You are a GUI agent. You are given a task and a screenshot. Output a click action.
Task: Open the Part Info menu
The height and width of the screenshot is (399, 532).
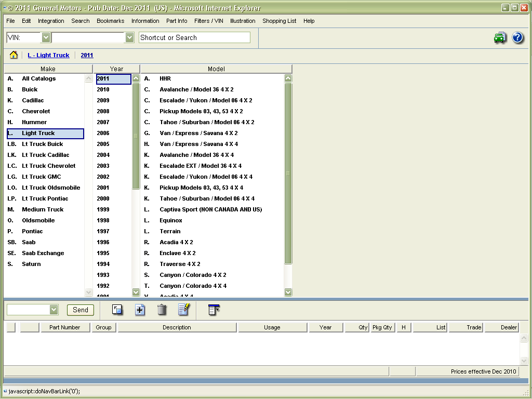(x=177, y=21)
